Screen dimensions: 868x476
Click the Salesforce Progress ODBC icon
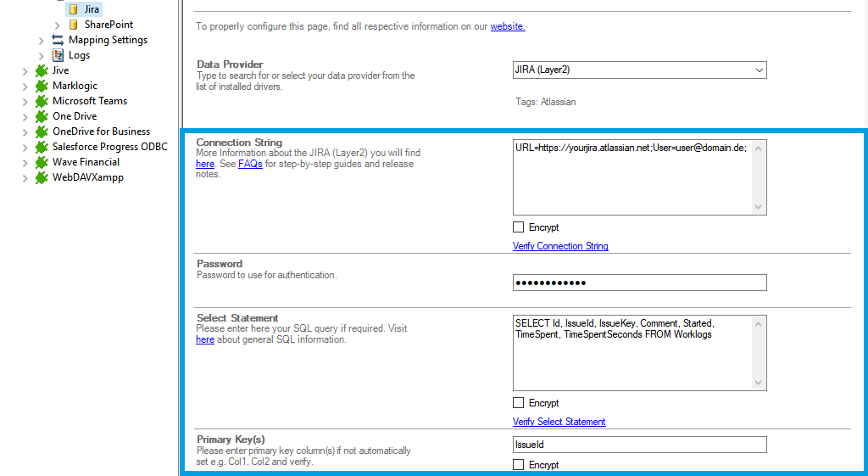[x=42, y=147]
